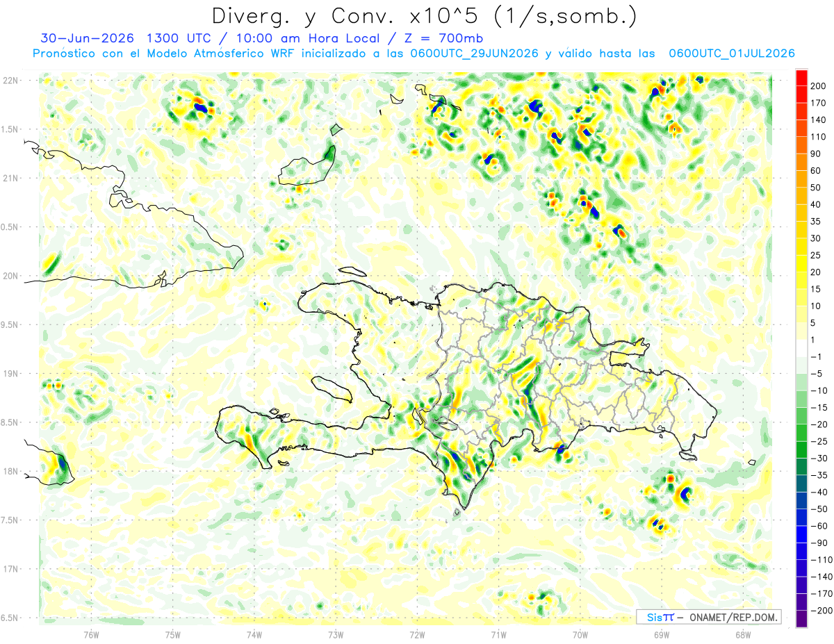Viewport: 834px width, 644px height.
Task: Click the "8.5N" axis label
Action: (x=10, y=422)
